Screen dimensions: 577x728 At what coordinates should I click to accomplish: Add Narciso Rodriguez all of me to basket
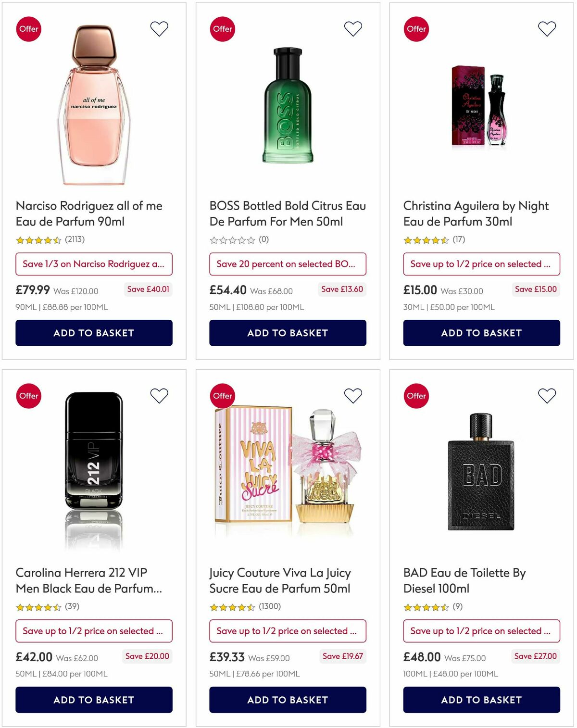(94, 333)
